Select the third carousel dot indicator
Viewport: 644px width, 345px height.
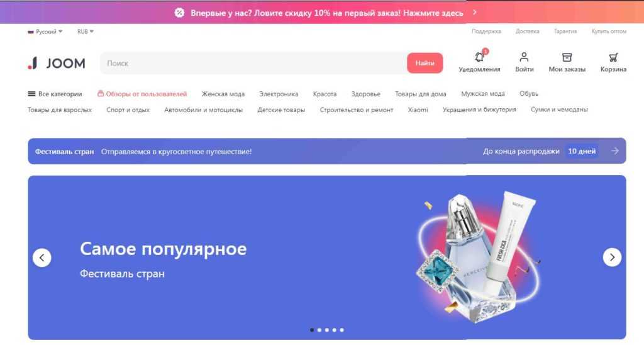[327, 330]
